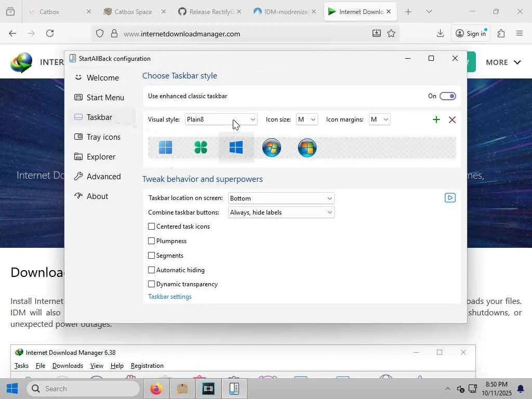Open Firefox from the taskbar
532x399 pixels.
coord(156,389)
